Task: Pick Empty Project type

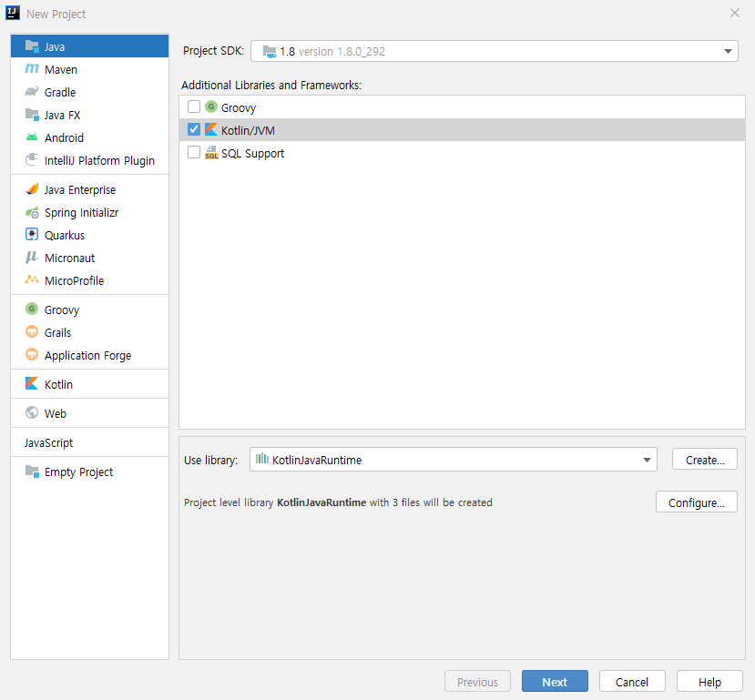Action: [89, 472]
